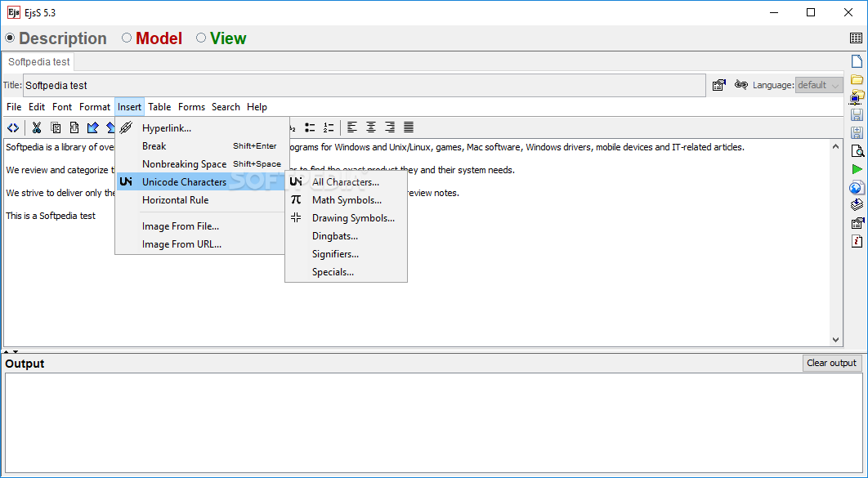868x478 pixels.
Task: Click editor scrollbar down arrow
Action: pos(836,340)
